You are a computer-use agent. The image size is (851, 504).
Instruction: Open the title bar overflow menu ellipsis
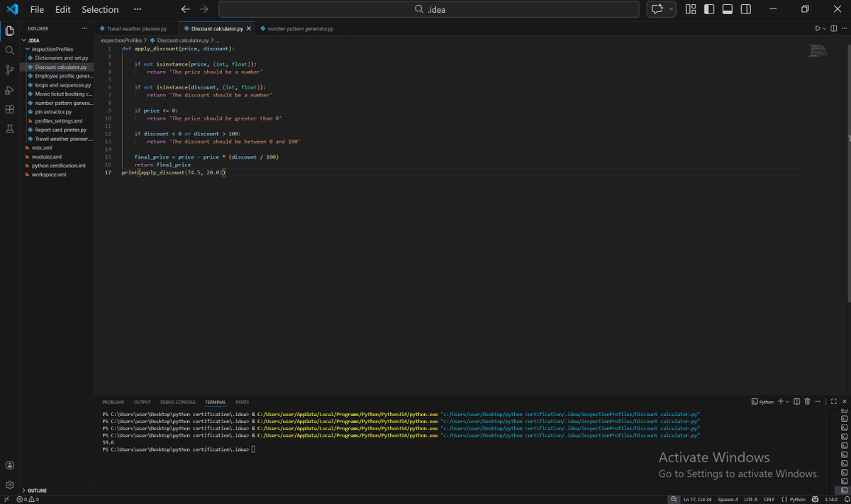(x=138, y=9)
